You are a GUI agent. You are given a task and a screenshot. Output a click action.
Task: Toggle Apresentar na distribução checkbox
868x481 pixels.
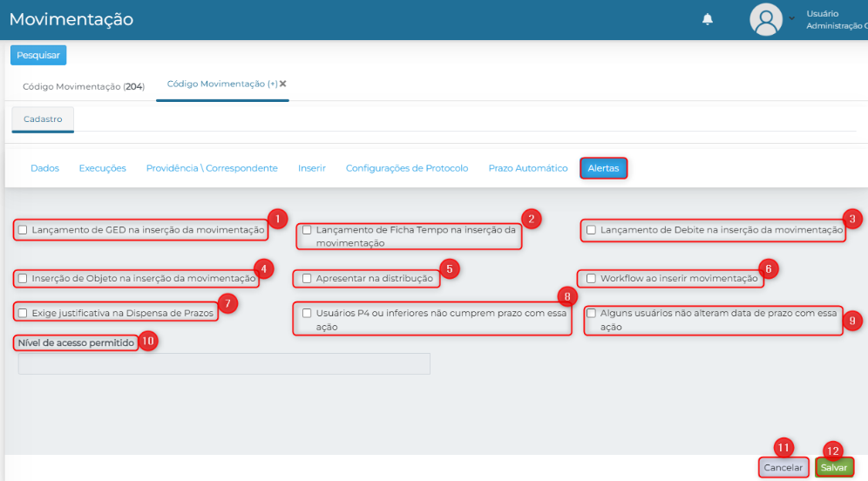coord(307,279)
